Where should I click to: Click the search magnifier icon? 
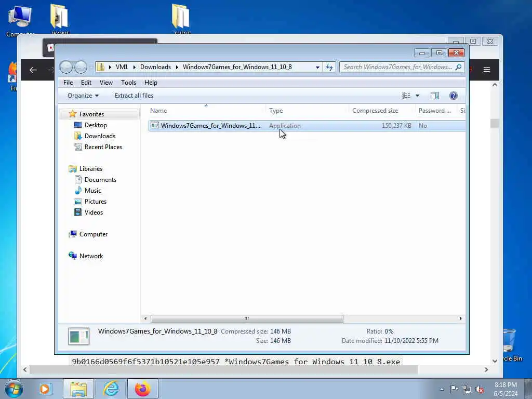tap(459, 67)
